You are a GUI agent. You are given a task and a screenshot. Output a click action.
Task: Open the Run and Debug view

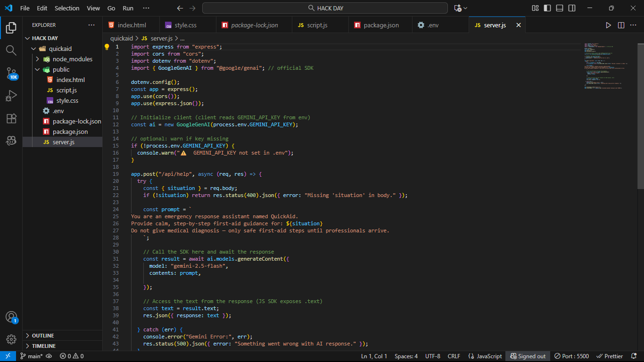11,96
